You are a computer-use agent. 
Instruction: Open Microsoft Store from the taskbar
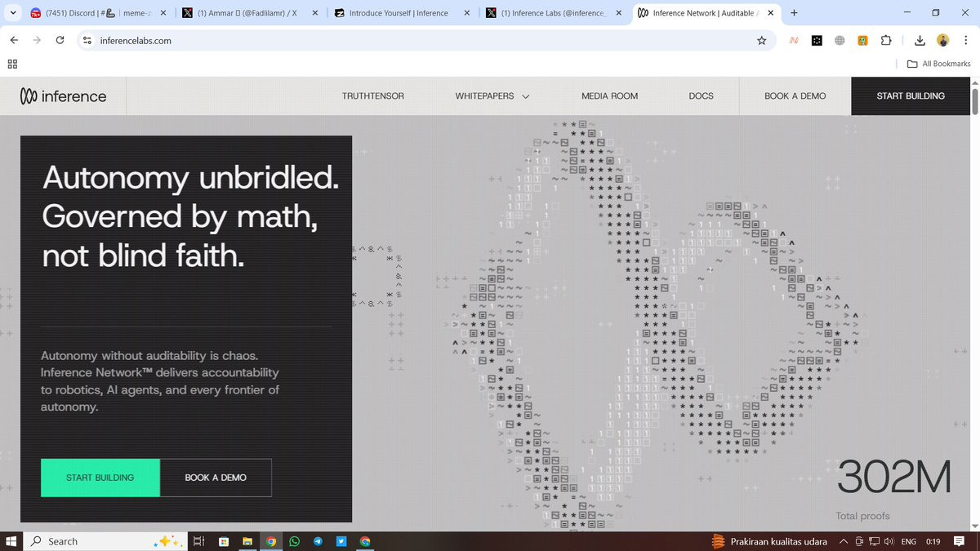click(x=223, y=541)
